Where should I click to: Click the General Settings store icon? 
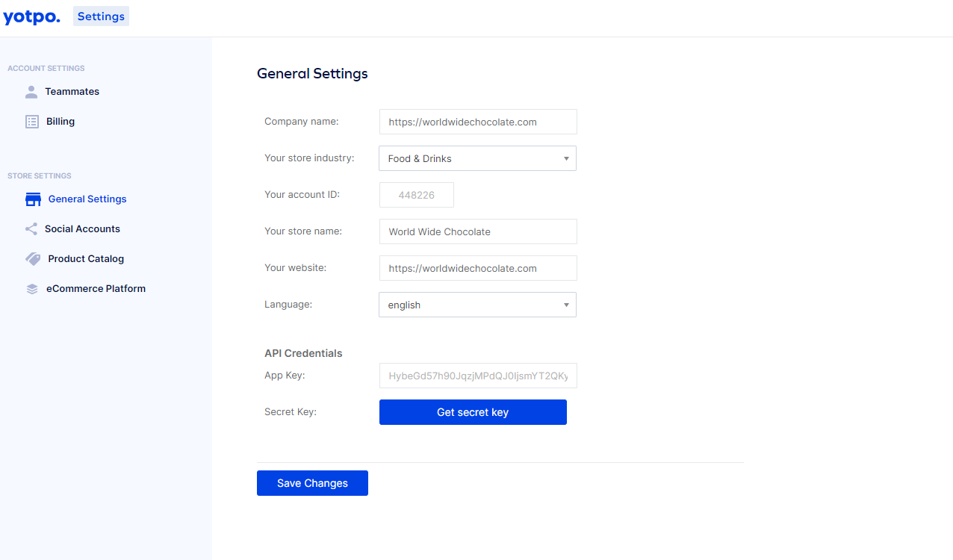pyautogui.click(x=33, y=199)
